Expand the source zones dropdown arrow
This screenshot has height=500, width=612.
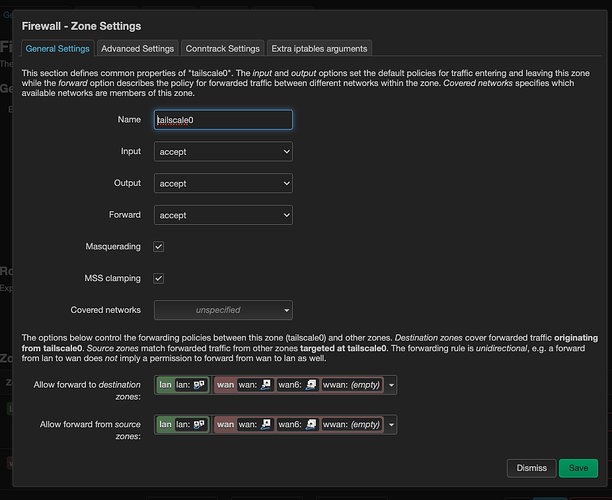(392, 424)
